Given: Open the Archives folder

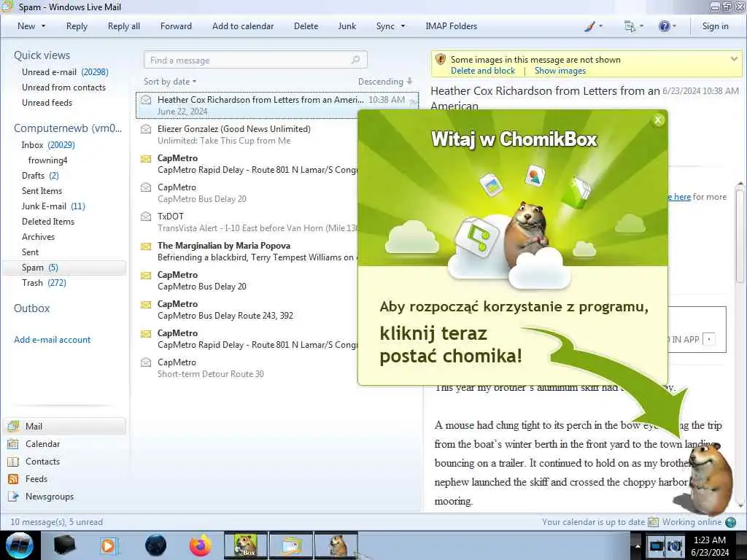Looking at the screenshot, I should 38,237.
